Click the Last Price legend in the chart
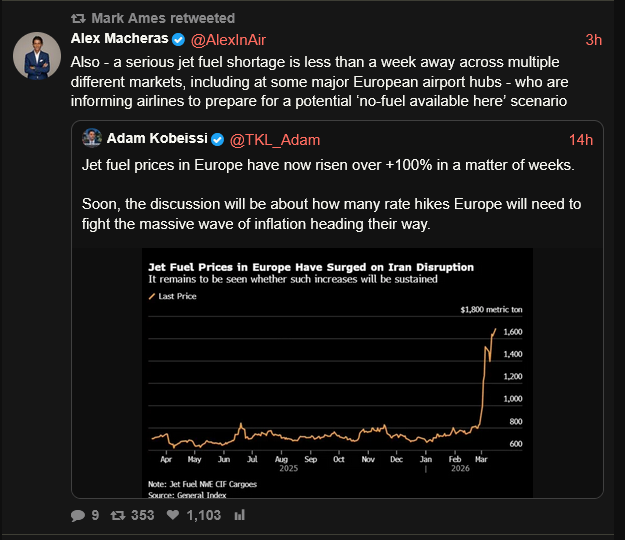This screenshot has width=625, height=540. point(176,297)
